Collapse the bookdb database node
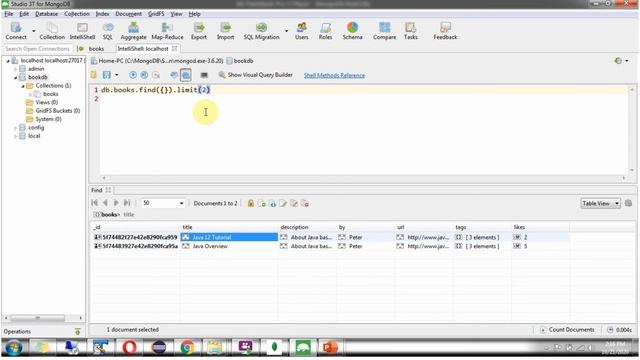Viewport: 640px width, 360px height. point(16,78)
